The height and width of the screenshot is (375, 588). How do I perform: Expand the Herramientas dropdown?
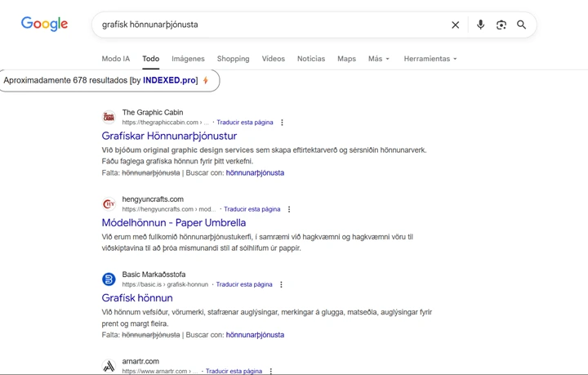pos(430,59)
